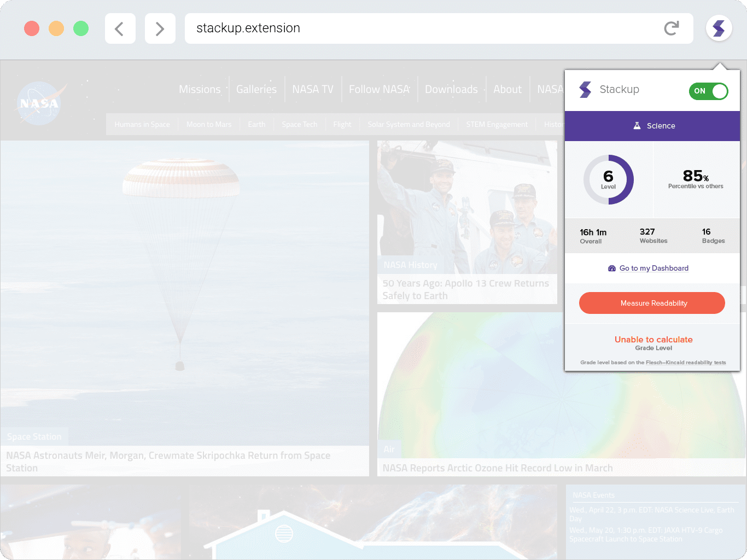The height and width of the screenshot is (560, 747).
Task: Click the stackup.extension address bar
Action: click(439, 28)
